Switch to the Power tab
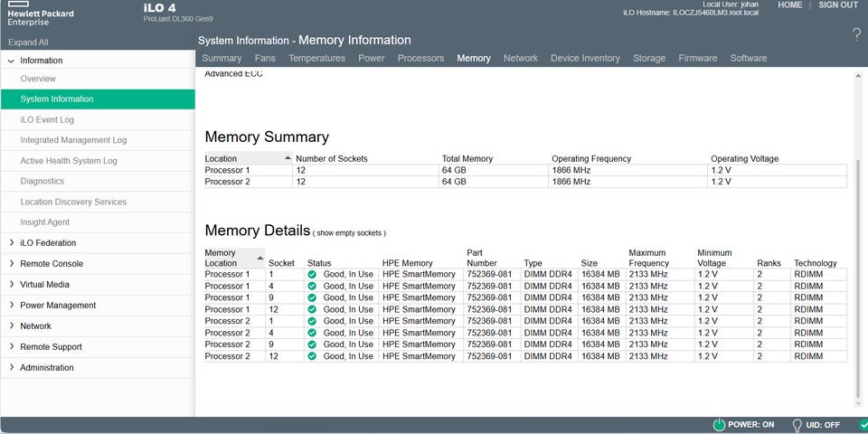Viewport: 868px width, 434px height. point(372,58)
